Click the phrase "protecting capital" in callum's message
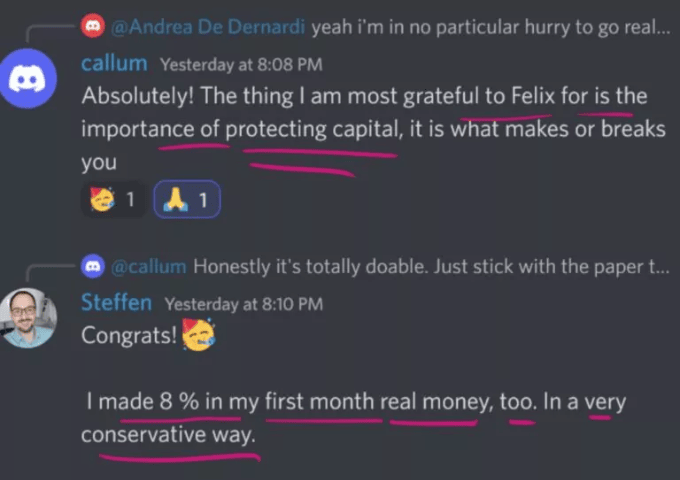680x480 pixels. coord(310,129)
